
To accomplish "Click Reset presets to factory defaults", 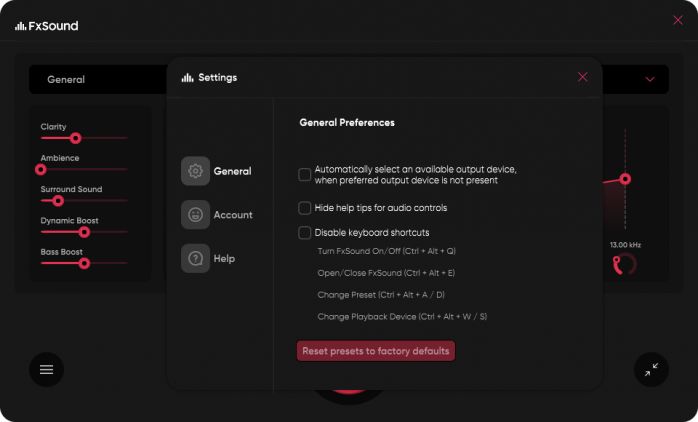I will [376, 351].
